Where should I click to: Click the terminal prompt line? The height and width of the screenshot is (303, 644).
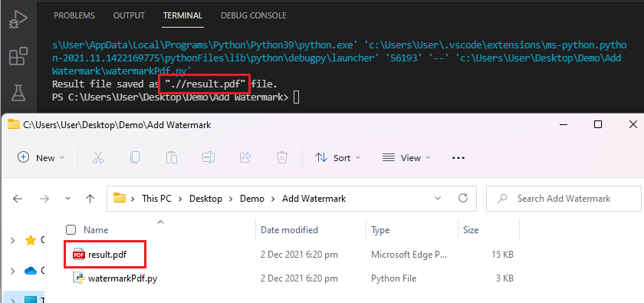[176, 97]
